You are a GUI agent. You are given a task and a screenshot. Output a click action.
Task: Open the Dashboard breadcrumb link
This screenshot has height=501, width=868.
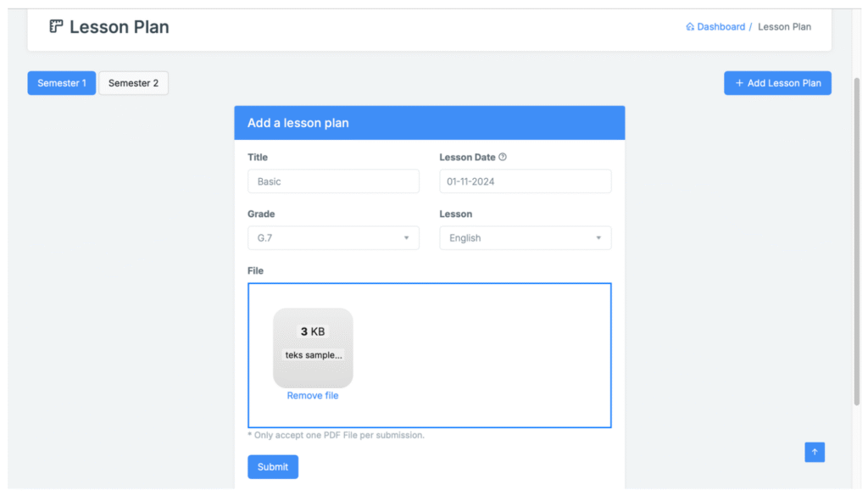[721, 27]
